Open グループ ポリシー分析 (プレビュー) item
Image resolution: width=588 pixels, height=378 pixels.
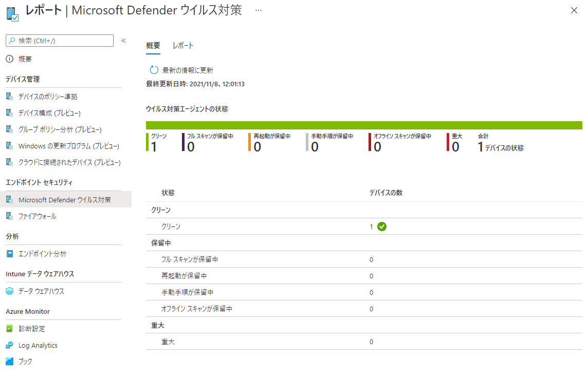pos(60,129)
